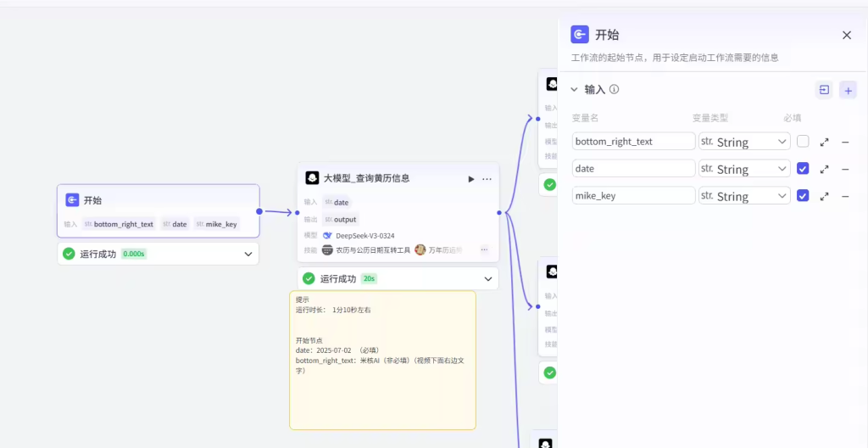Remove the mike_key variable with minus icon
This screenshot has width=868, height=448.
click(845, 196)
